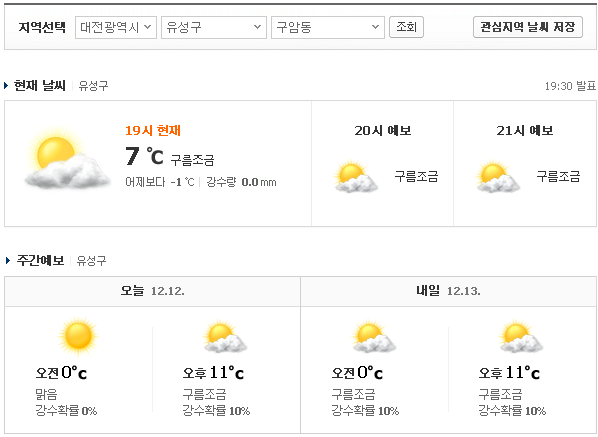Click tomorrow's afternoon partly cloudy icon

click(521, 337)
